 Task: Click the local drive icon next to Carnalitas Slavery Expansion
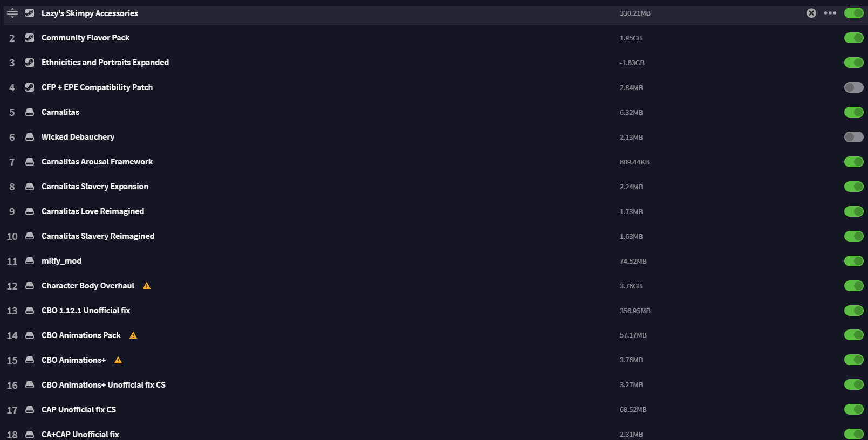30,187
